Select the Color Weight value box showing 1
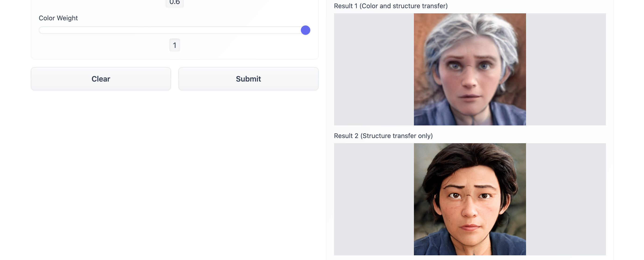The width and height of the screenshot is (644, 260). click(174, 45)
